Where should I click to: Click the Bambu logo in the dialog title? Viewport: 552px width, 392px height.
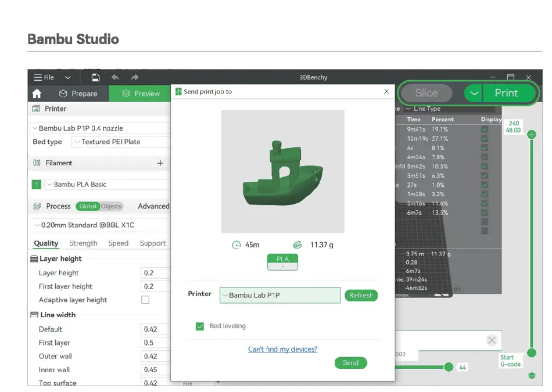point(178,92)
